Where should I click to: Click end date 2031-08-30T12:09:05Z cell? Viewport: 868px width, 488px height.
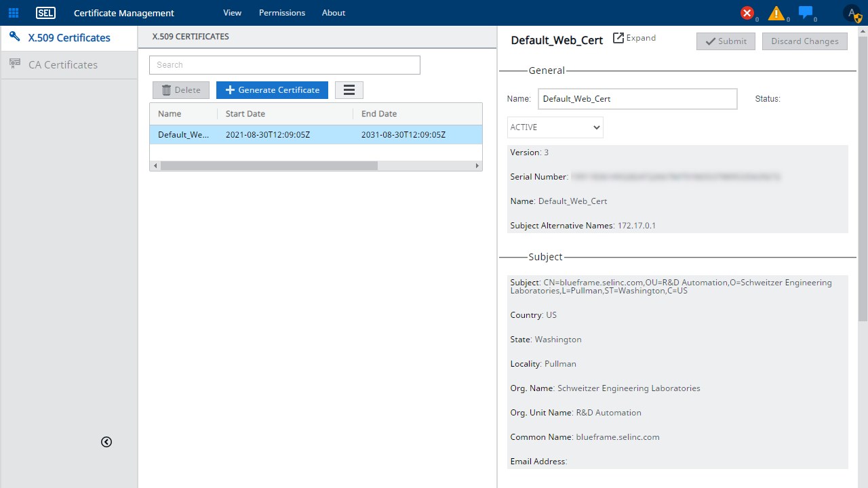pos(403,135)
